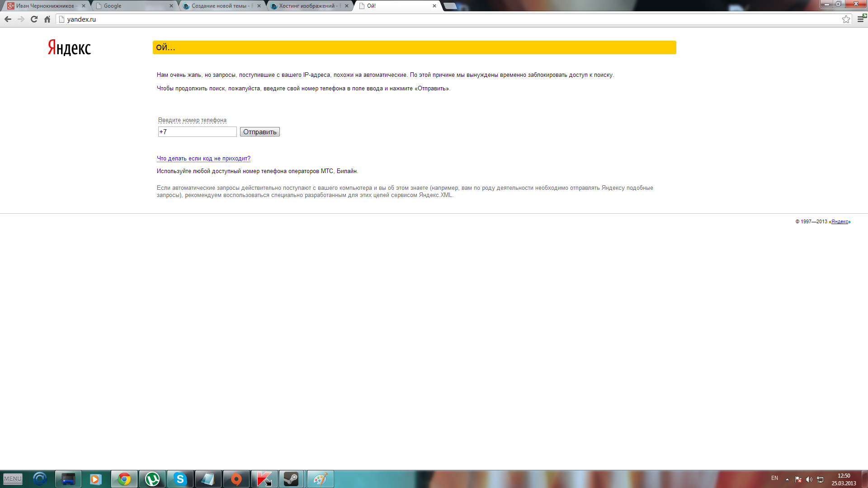The width and height of the screenshot is (868, 488).
Task: Click the Яндекс logo
Action: [69, 47]
